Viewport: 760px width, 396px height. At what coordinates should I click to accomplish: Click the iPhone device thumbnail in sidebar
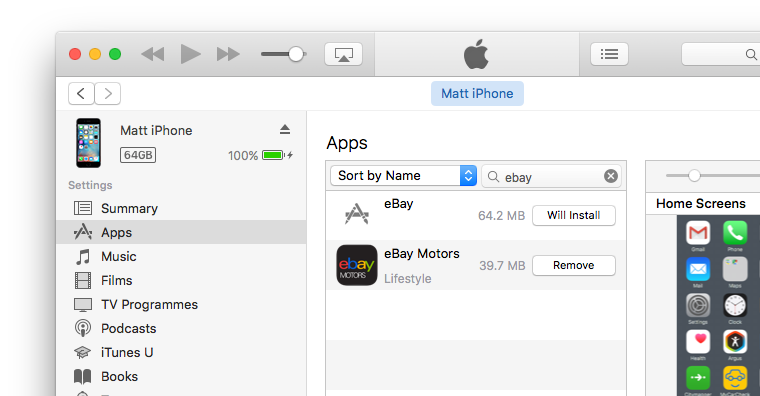[x=89, y=143]
